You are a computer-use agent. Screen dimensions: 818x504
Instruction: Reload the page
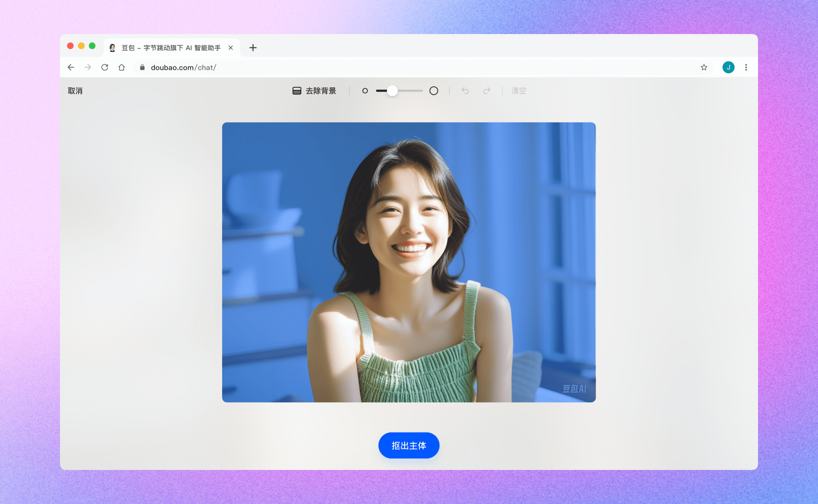(105, 67)
